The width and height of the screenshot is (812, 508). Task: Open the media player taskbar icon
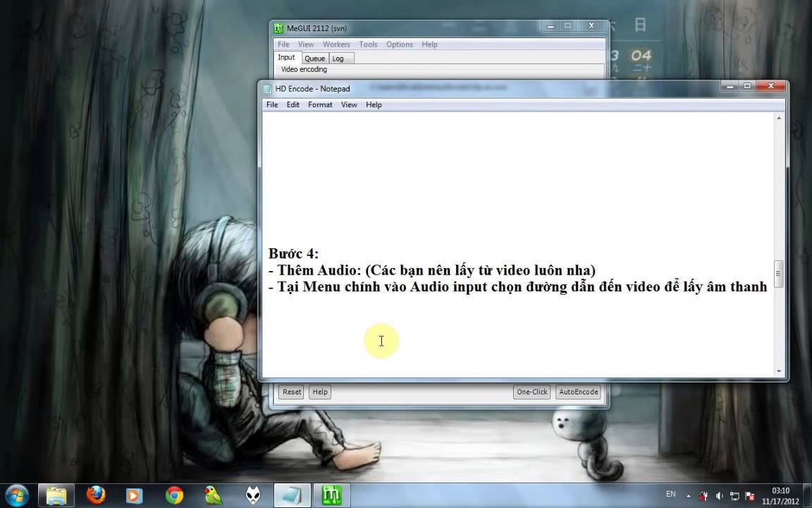coord(134,495)
